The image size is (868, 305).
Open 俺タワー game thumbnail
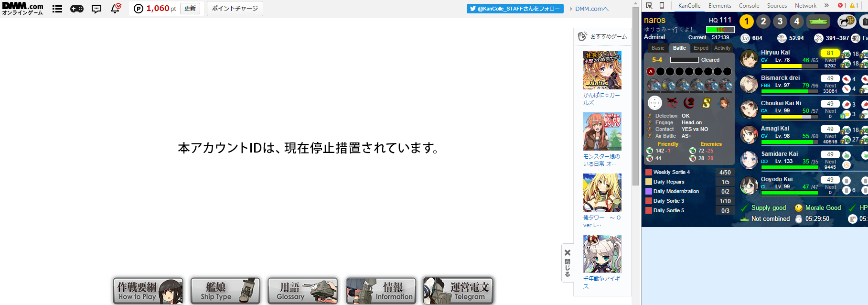click(602, 193)
